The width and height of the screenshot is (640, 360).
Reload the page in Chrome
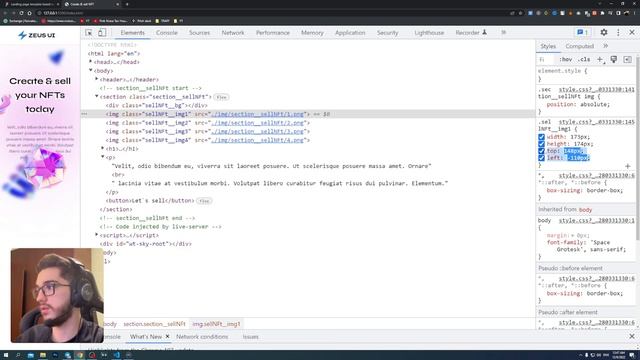pos(21,13)
